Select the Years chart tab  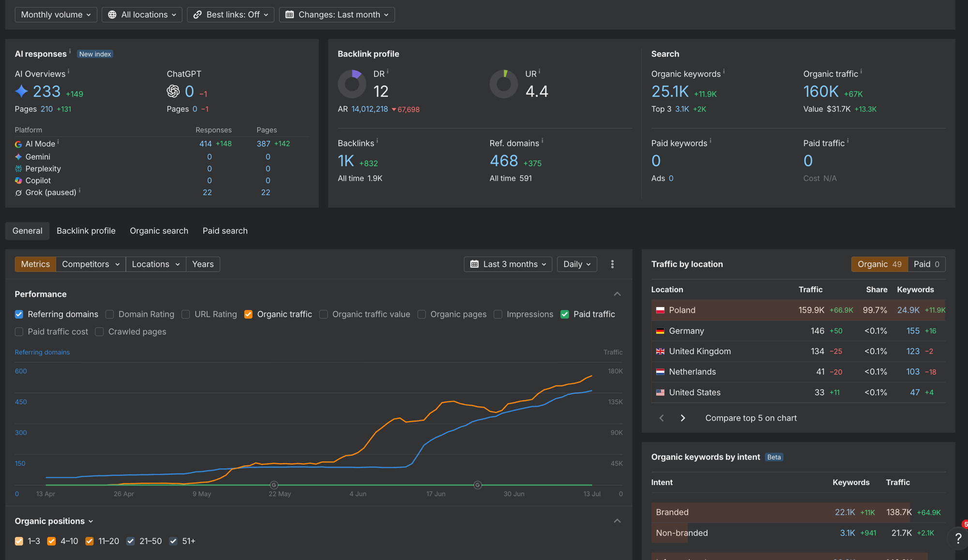tap(203, 264)
